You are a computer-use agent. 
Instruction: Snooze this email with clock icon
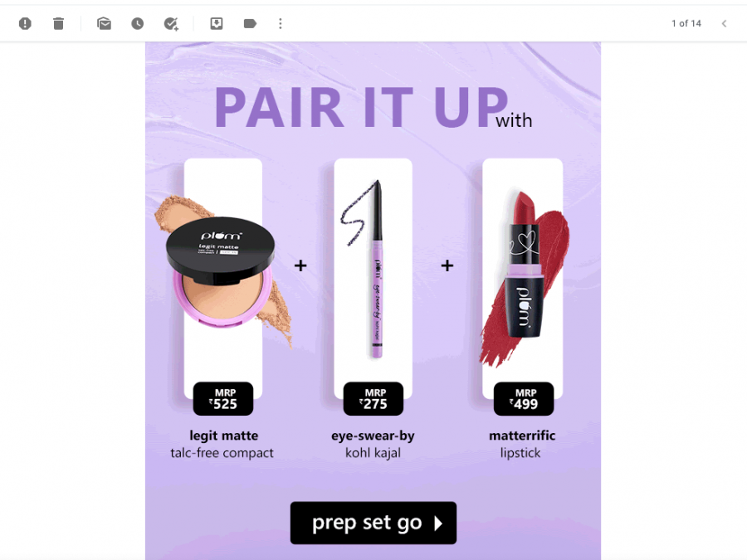pyautogui.click(x=138, y=23)
